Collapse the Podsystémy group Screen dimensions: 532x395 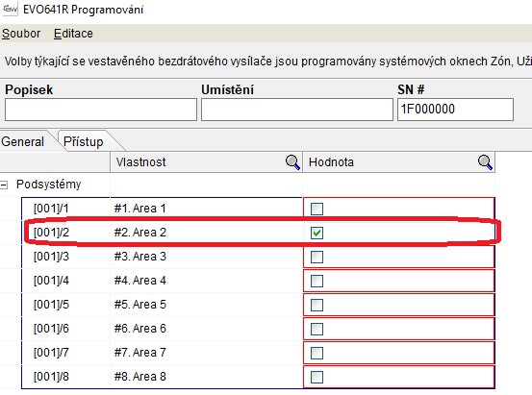pyautogui.click(x=4, y=185)
